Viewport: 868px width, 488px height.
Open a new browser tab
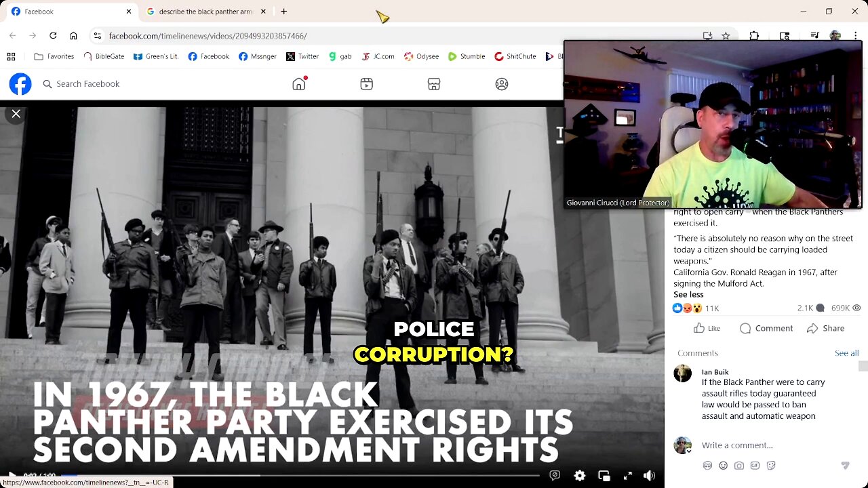tap(283, 12)
